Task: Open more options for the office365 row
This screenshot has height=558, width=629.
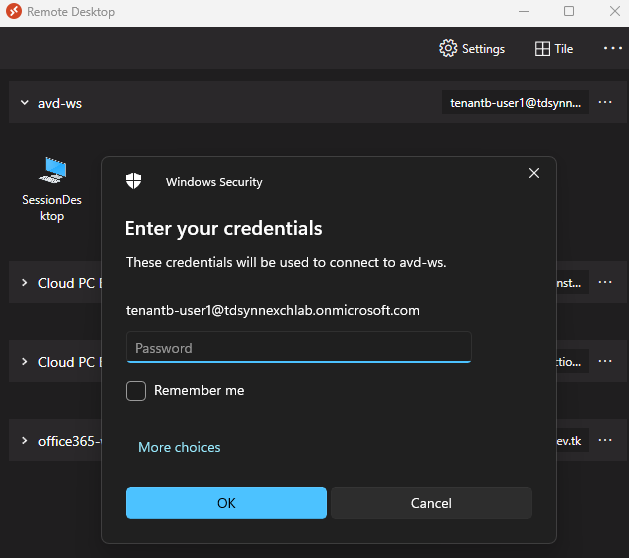Action: [605, 440]
